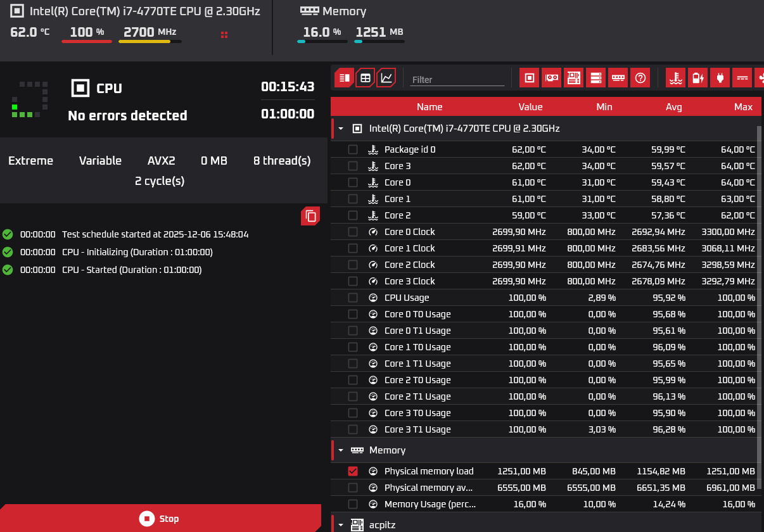Check the Memory Usage percentage checkbox
The height and width of the screenshot is (532, 764).
click(353, 504)
